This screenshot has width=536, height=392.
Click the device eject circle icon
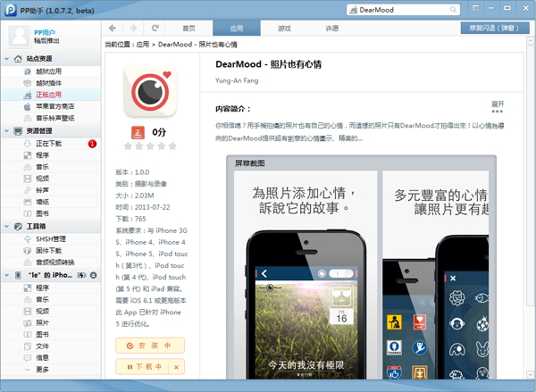tap(93, 275)
